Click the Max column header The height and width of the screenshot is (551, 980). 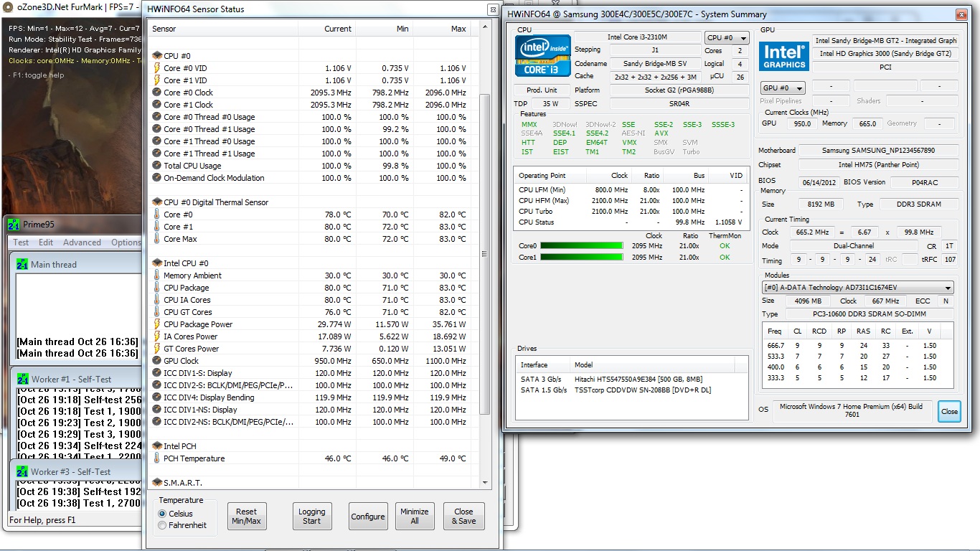tap(442, 29)
